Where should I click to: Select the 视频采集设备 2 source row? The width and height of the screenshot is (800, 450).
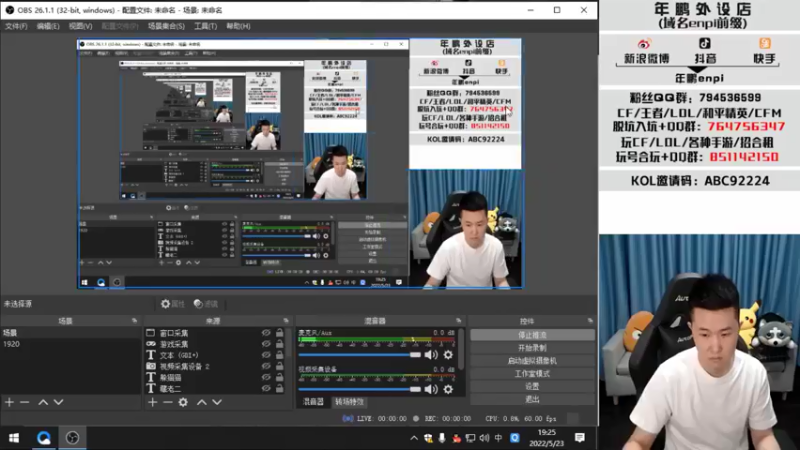pyautogui.click(x=216, y=366)
